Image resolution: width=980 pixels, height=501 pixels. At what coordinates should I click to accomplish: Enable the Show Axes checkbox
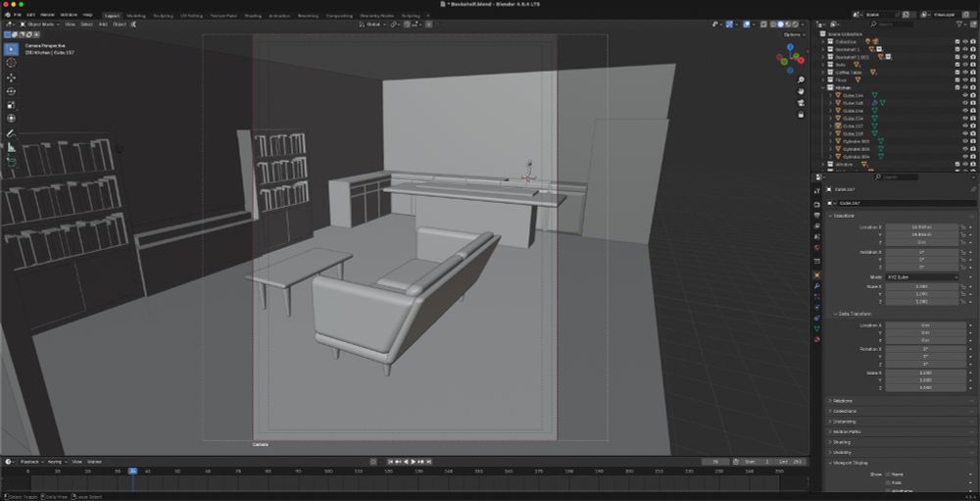888,482
